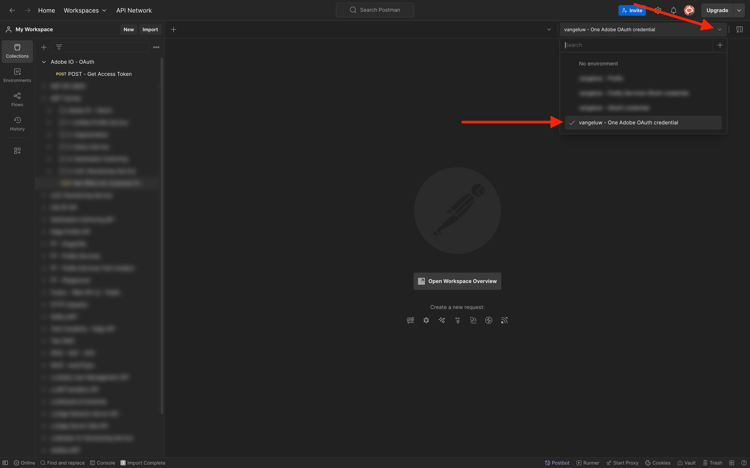
Task: Toggle the sidebar from the status bar icon
Action: click(x=5, y=463)
